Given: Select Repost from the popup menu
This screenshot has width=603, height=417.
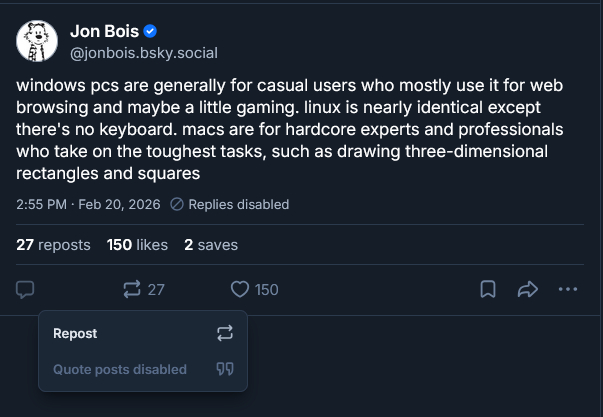Looking at the screenshot, I should pyautogui.click(x=75, y=333).
